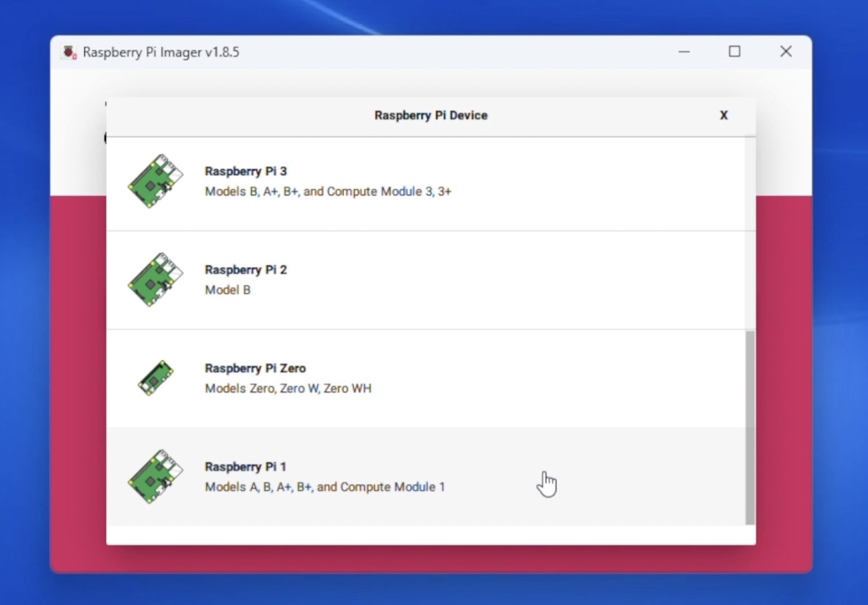This screenshot has width=868, height=605.
Task: Click the Raspberry Pi logo in title bar
Action: [x=69, y=51]
